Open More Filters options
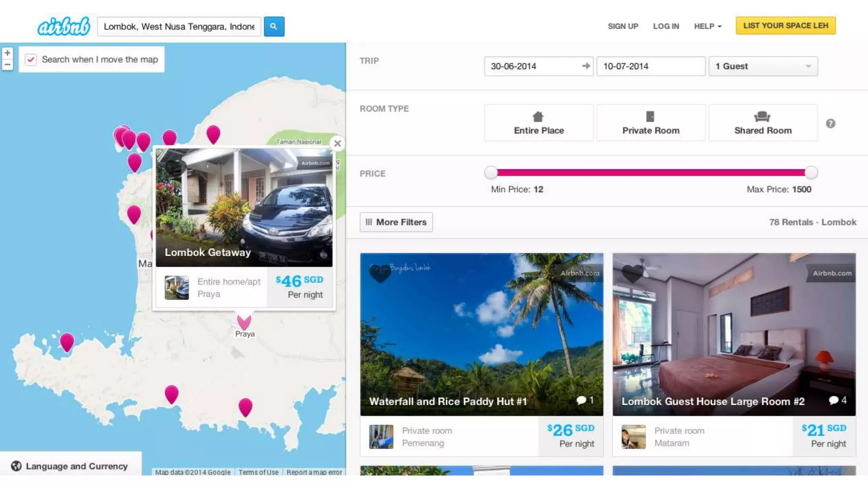The width and height of the screenshot is (868, 488). pos(396,222)
